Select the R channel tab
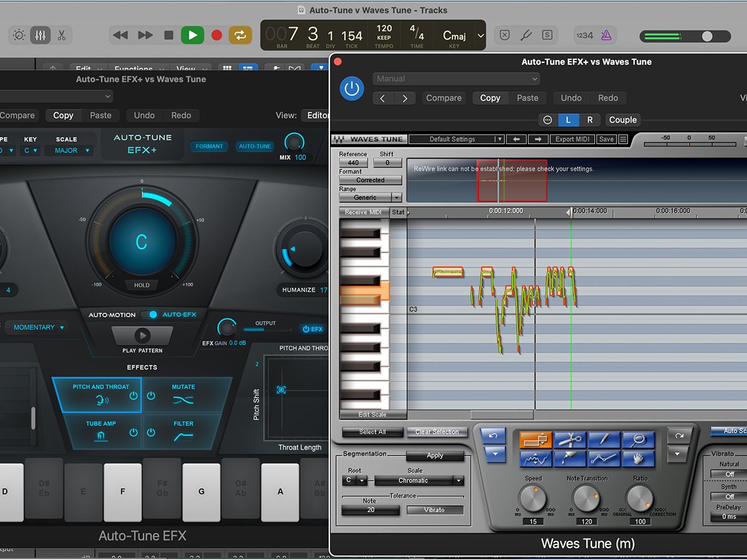Viewport: 747px width, 560px height. 590,120
